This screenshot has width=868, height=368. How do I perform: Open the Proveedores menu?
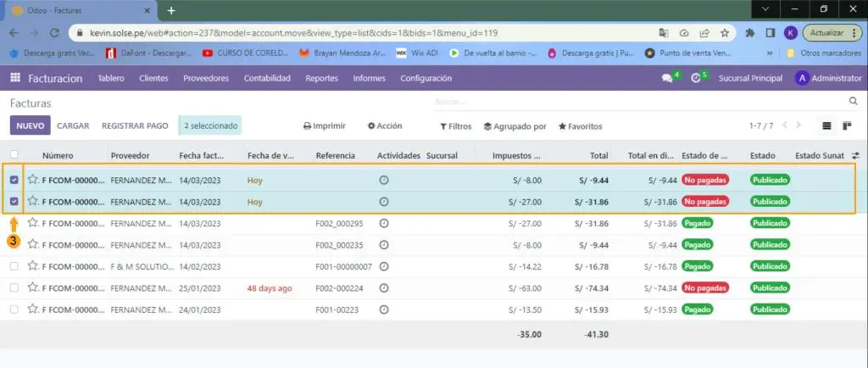(206, 78)
